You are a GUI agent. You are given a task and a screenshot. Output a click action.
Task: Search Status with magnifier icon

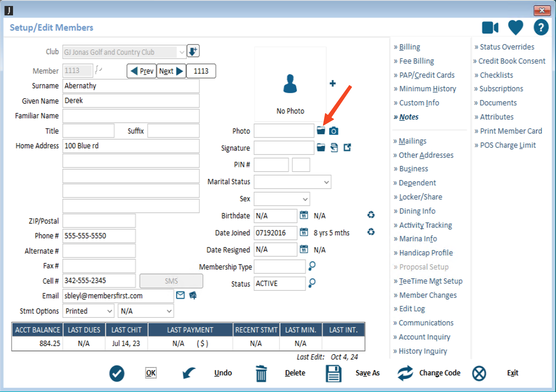[312, 283]
